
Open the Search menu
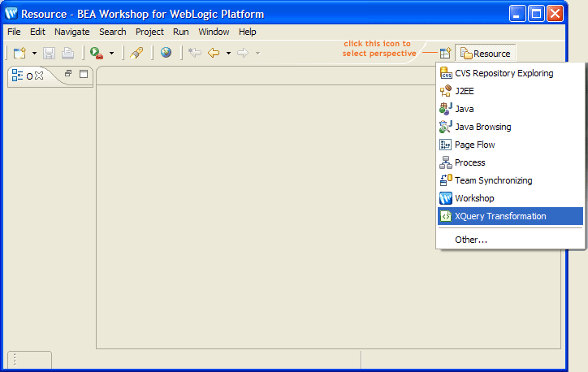[113, 32]
